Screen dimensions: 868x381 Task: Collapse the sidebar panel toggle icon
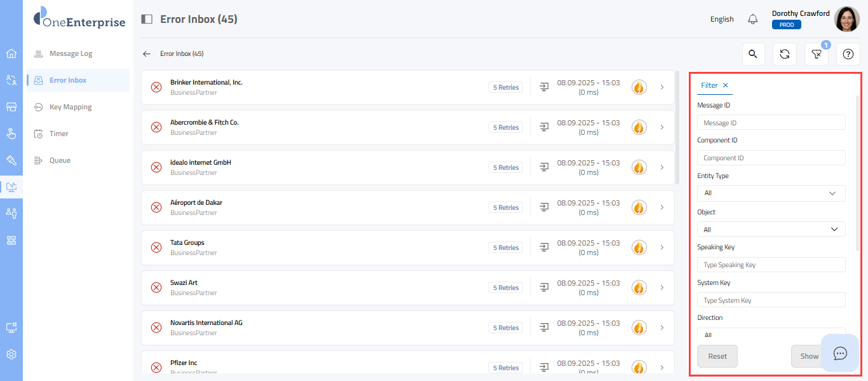(147, 19)
